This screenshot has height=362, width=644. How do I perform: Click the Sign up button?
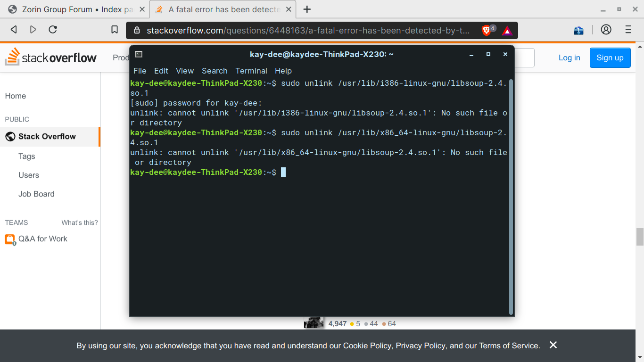pos(610,58)
